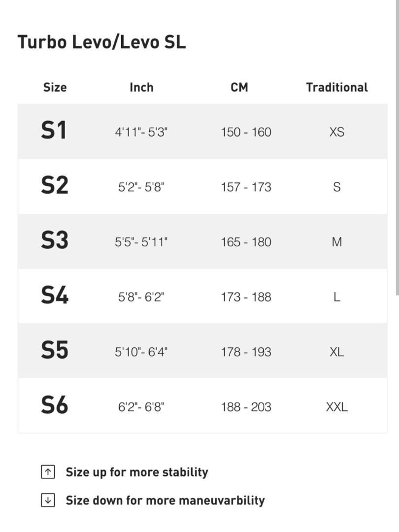Click the CM column header

[x=239, y=88]
